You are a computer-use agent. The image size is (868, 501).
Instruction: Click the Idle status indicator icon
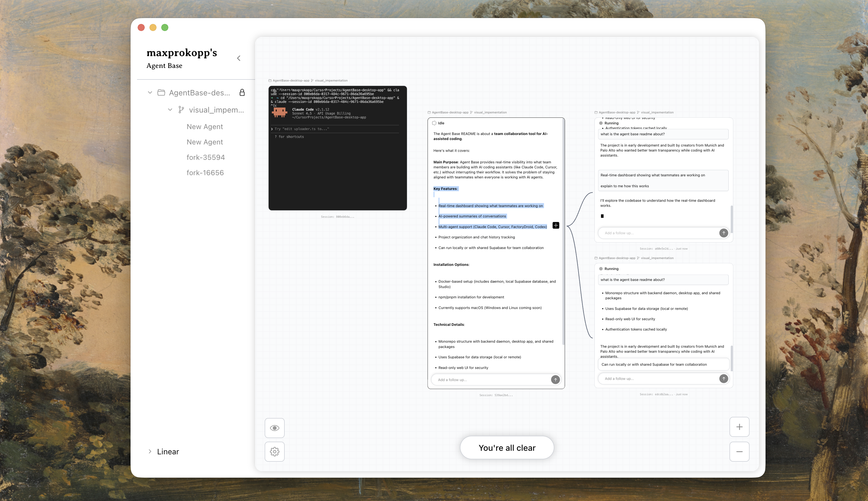pyautogui.click(x=434, y=123)
